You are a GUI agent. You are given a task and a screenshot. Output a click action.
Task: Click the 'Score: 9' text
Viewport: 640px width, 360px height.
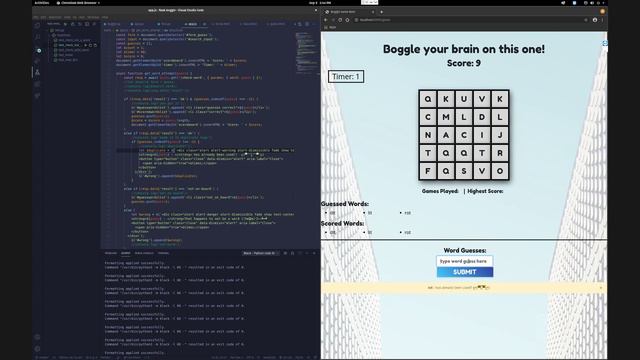tap(464, 63)
